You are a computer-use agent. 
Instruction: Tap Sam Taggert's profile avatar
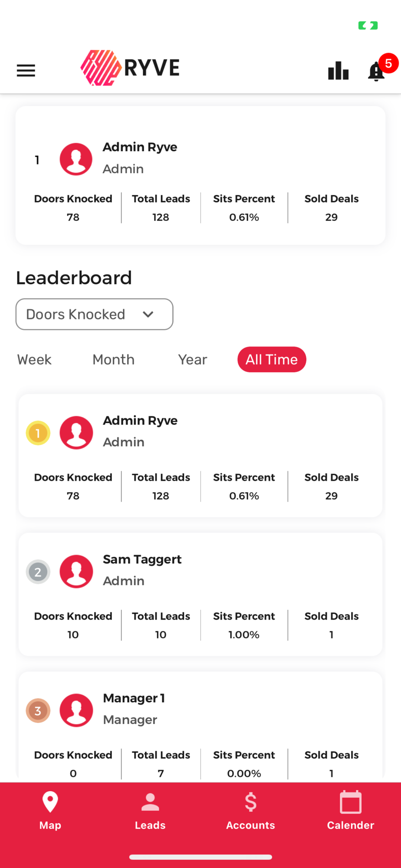pyautogui.click(x=76, y=572)
